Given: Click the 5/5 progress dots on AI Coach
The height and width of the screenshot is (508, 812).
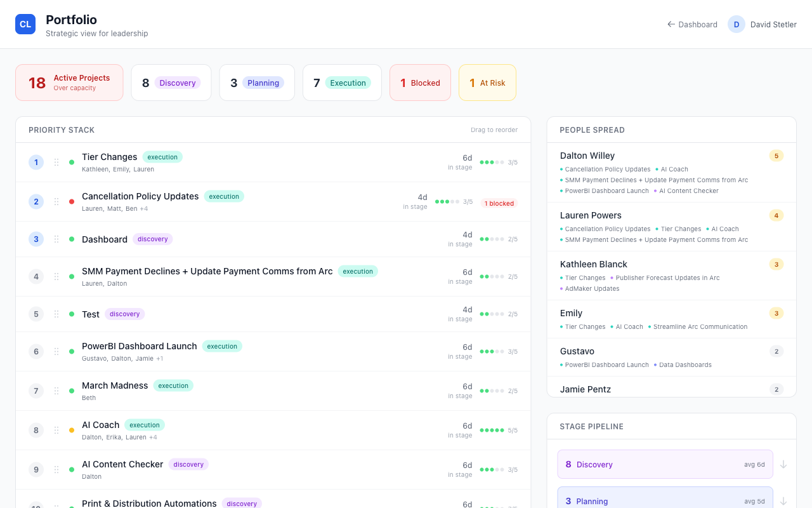Looking at the screenshot, I should 492,430.
